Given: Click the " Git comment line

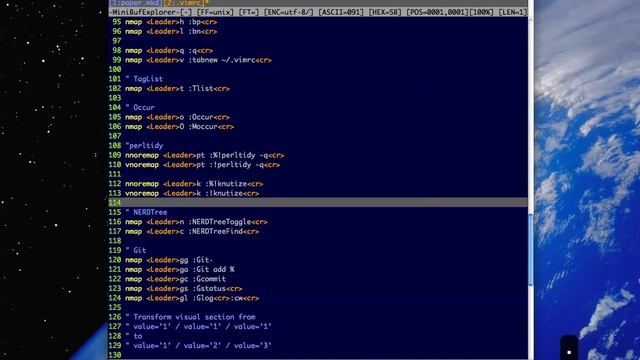Looking at the screenshot, I should [x=136, y=251].
